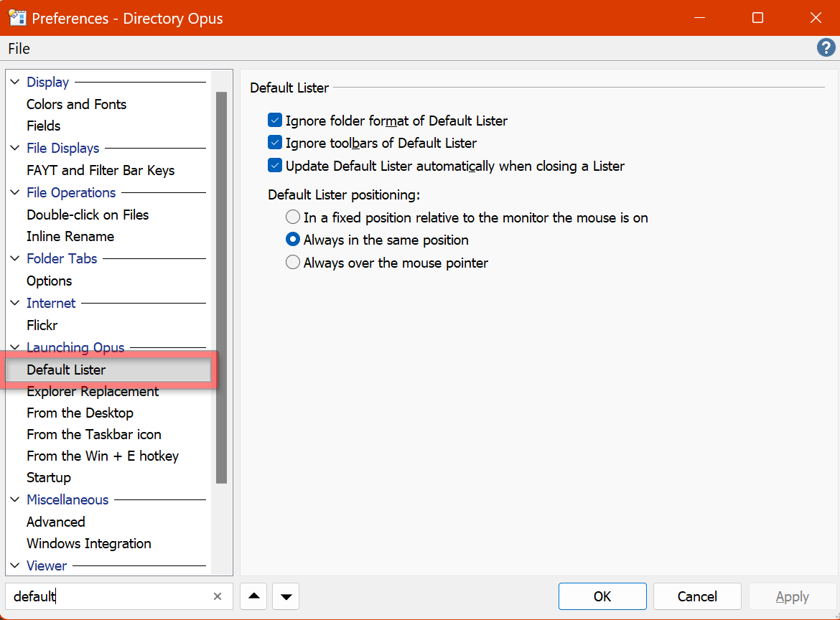Click in the preferences search field
The height and width of the screenshot is (620, 840).
coord(110,596)
